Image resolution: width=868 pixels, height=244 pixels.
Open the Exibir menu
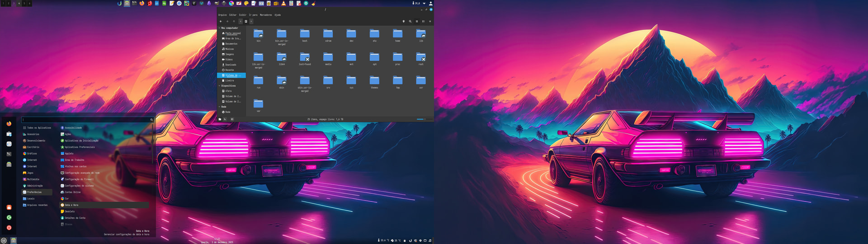tap(243, 15)
